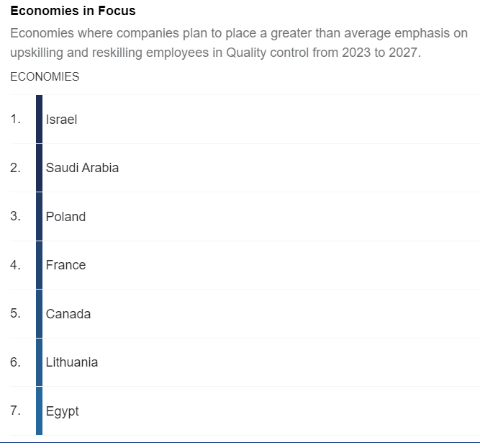Click rank number 7 beside Egypt
The height and width of the screenshot is (448, 480).
point(16,411)
